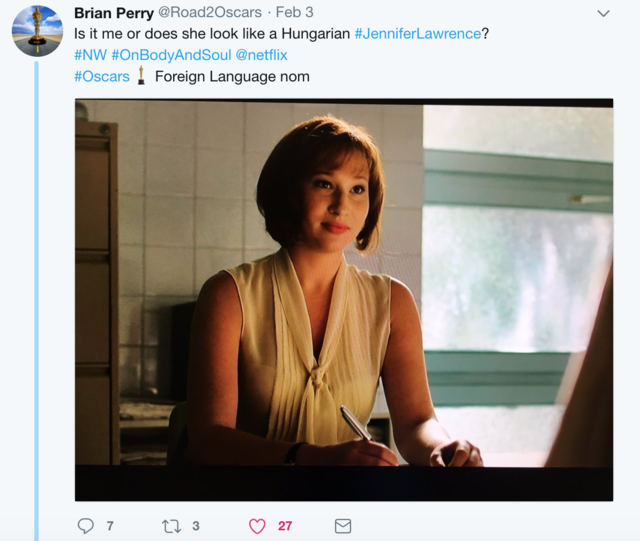This screenshot has height=541, width=640.
Task: Open direct message envelope icon
Action: click(x=343, y=526)
